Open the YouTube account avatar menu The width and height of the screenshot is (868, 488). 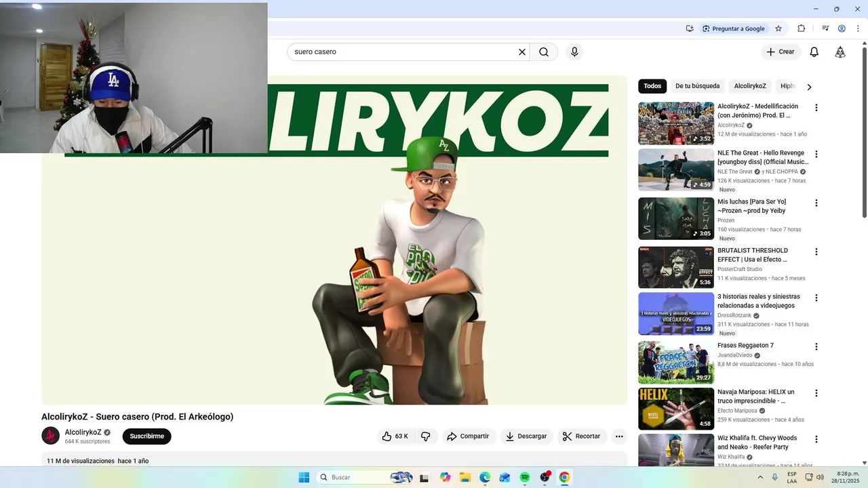click(840, 52)
